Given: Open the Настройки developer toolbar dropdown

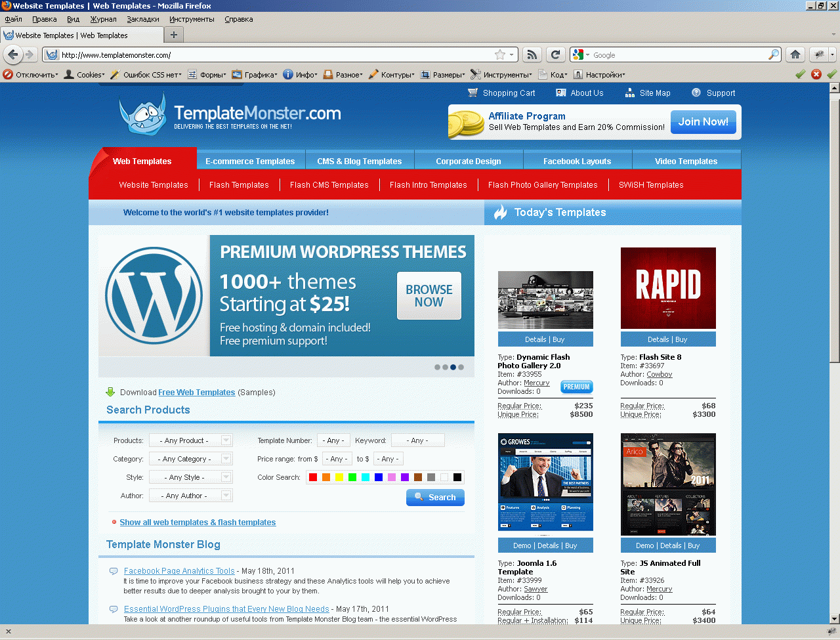Looking at the screenshot, I should [x=599, y=75].
